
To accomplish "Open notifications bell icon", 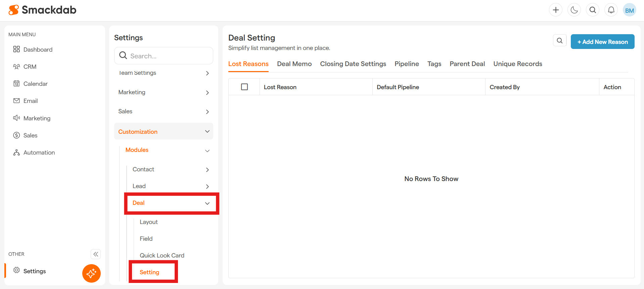I will coord(611,10).
